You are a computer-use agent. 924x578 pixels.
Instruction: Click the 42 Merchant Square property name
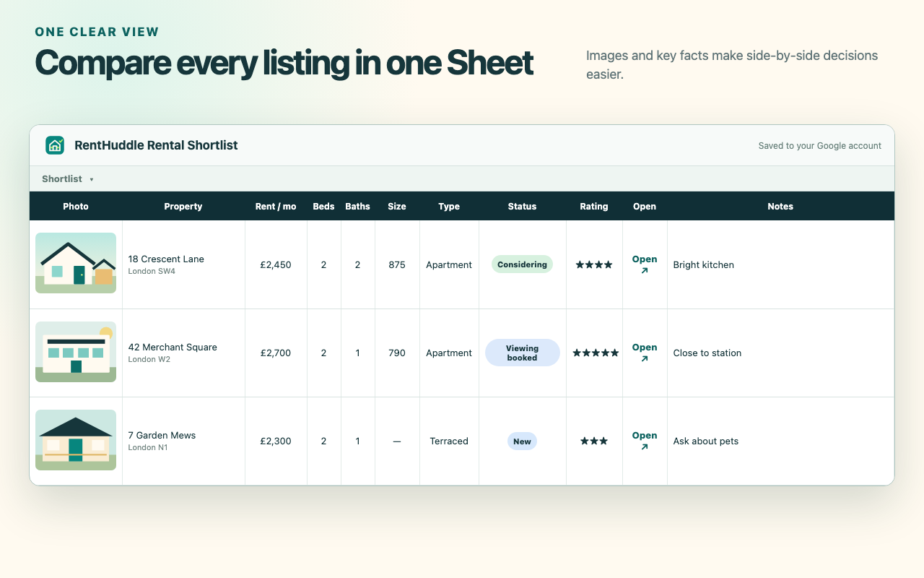click(173, 347)
